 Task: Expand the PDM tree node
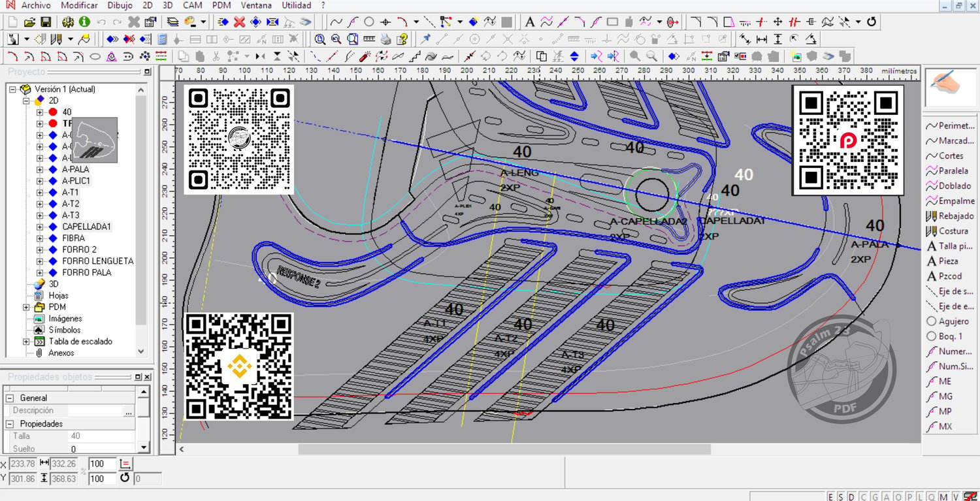tap(26, 307)
